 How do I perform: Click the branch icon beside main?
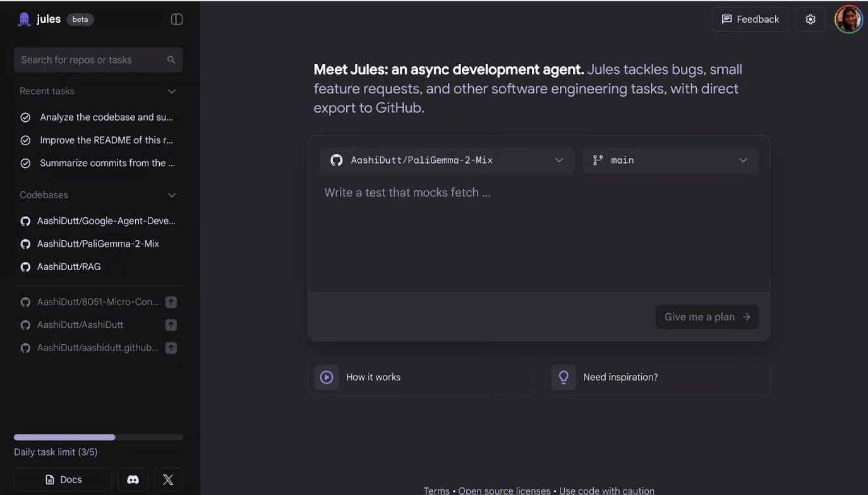tap(598, 160)
